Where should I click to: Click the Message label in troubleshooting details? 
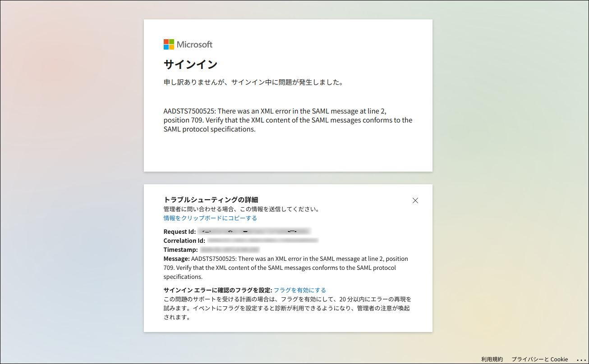(176, 259)
